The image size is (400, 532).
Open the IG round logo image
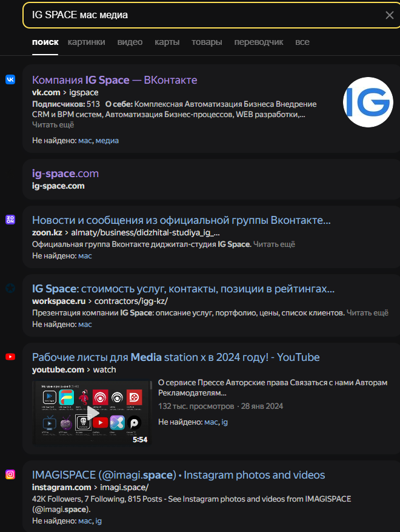tap(368, 102)
